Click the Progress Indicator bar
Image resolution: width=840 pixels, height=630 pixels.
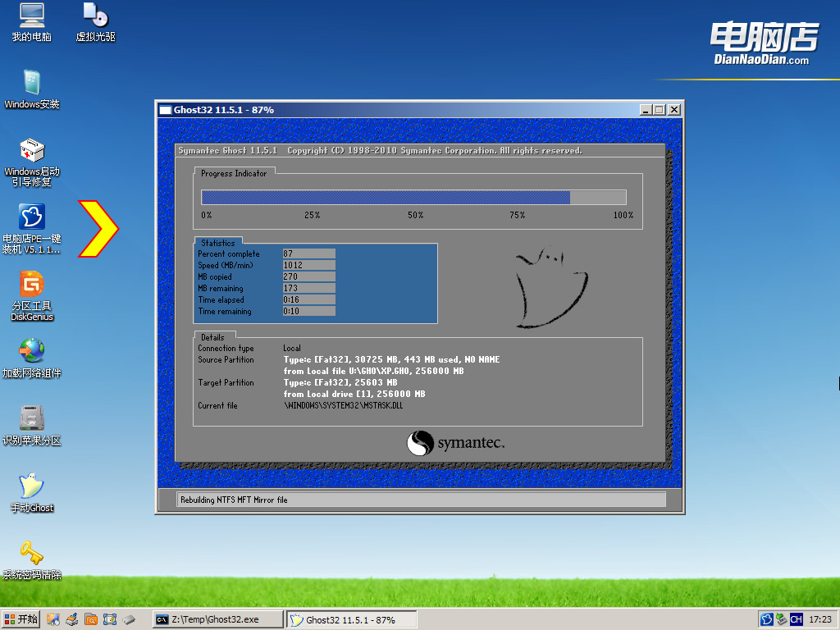tap(413, 197)
